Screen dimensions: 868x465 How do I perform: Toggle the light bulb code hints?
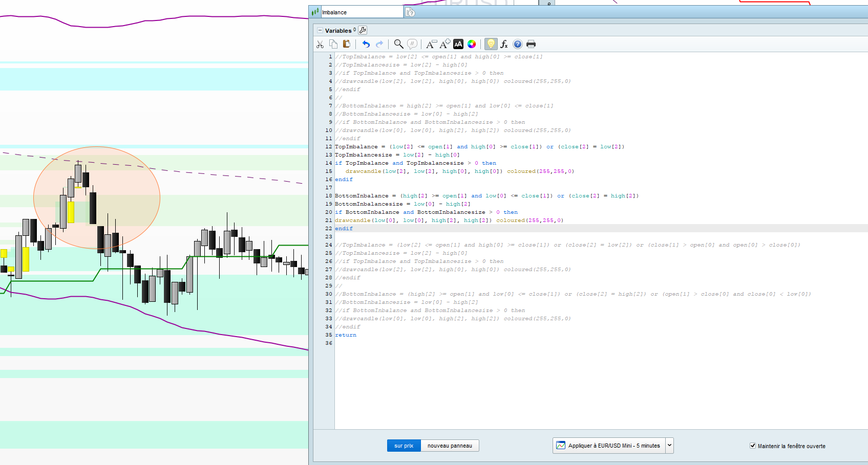[491, 45]
